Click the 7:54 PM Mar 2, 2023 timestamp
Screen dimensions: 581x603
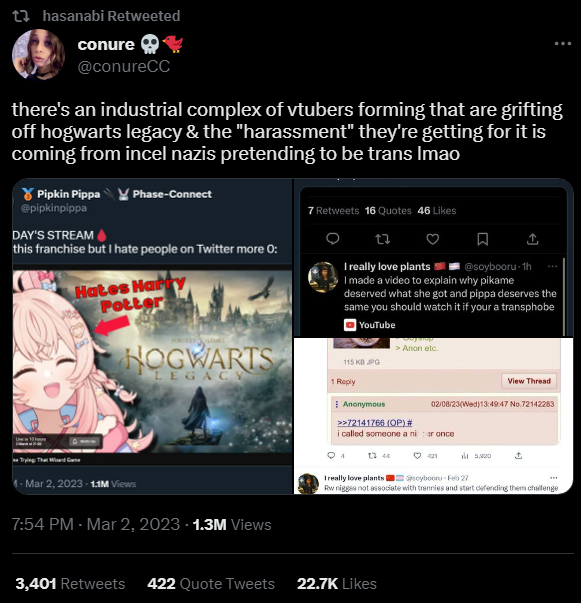96,524
